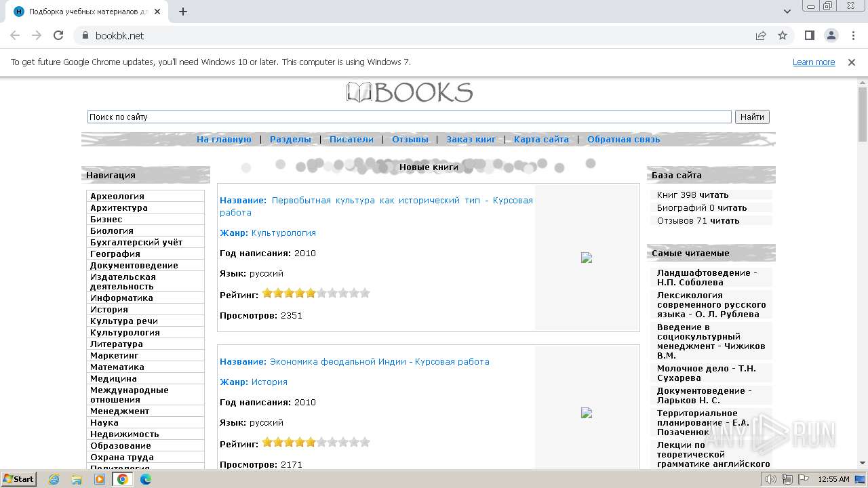Select Математика category
868x488 pixels.
click(117, 367)
